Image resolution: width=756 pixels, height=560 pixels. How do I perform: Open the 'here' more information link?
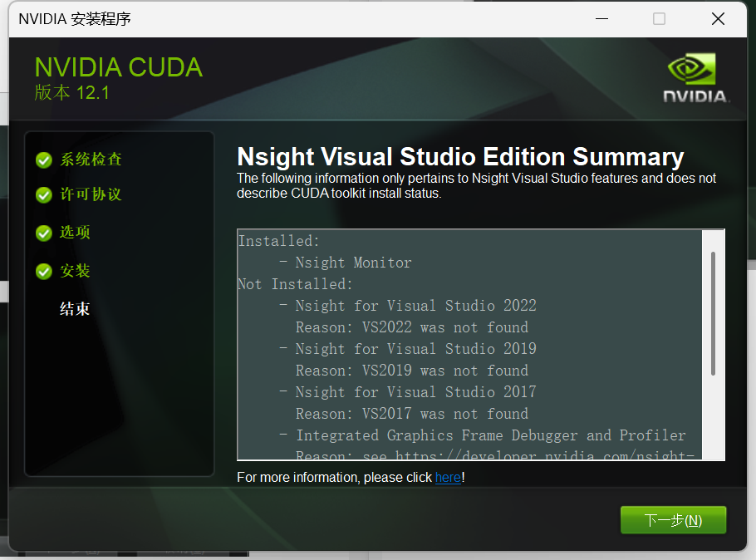(x=448, y=478)
